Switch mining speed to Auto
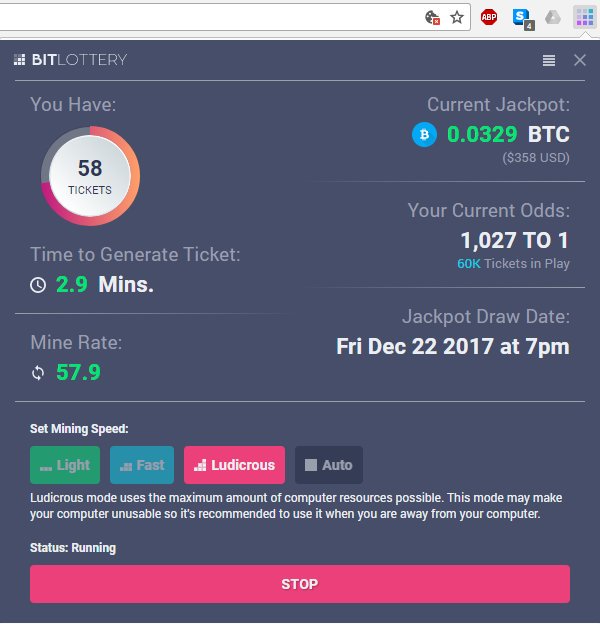 coord(329,465)
